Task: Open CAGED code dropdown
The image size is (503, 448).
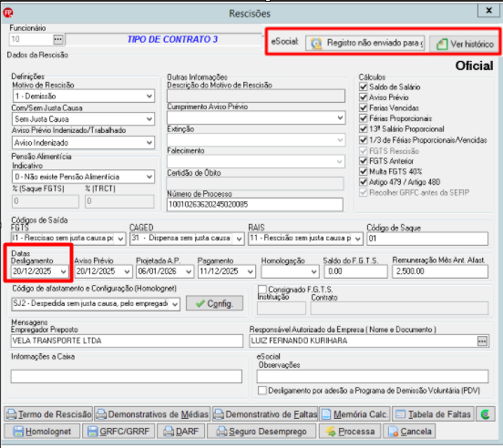Action: (187, 239)
